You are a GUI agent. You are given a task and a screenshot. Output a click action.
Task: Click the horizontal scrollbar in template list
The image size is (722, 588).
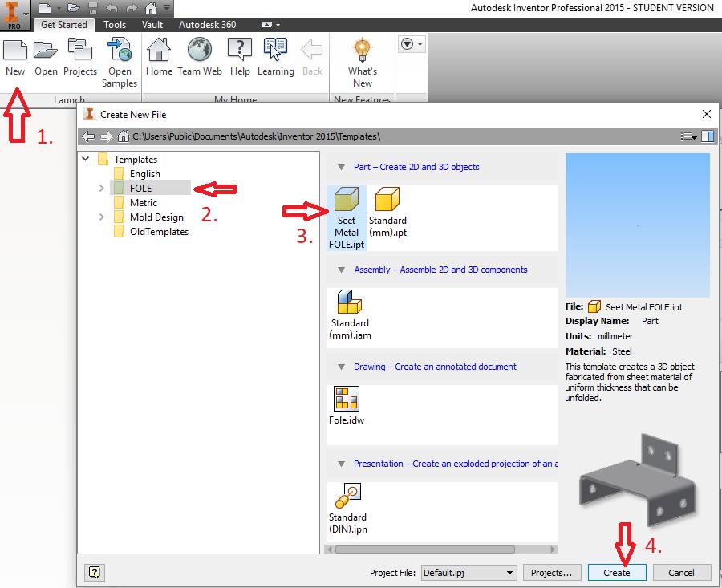click(424, 549)
